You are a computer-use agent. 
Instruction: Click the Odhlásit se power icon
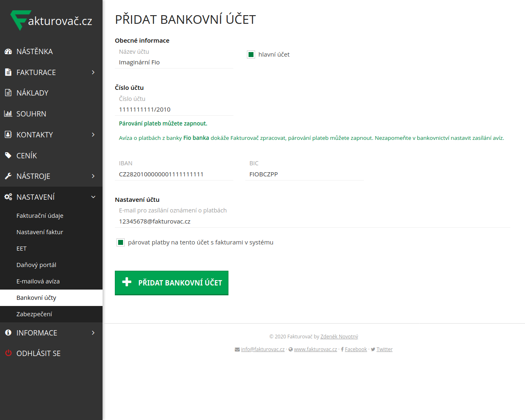pos(8,353)
